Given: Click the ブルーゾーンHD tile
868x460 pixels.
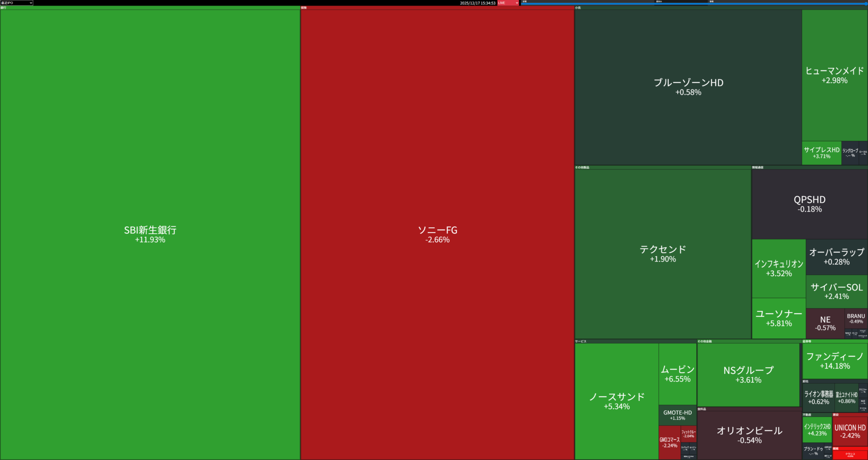Looking at the screenshot, I should (x=688, y=87).
